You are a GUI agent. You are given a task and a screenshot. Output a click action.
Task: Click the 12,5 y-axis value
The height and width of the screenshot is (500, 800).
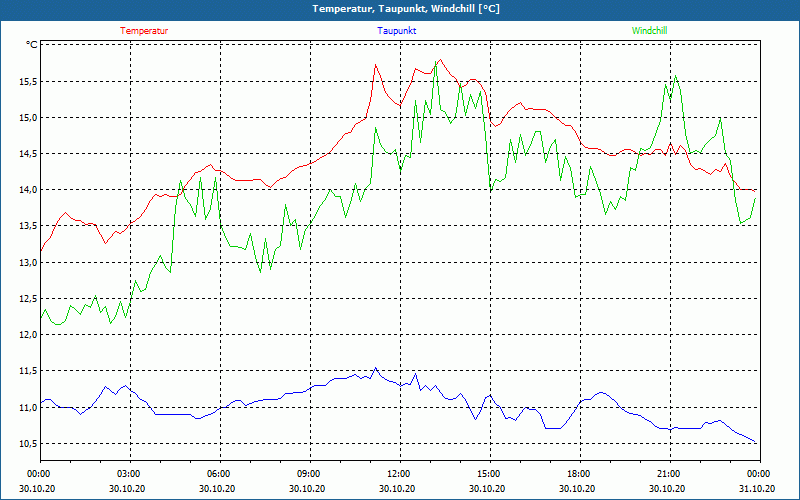point(29,298)
